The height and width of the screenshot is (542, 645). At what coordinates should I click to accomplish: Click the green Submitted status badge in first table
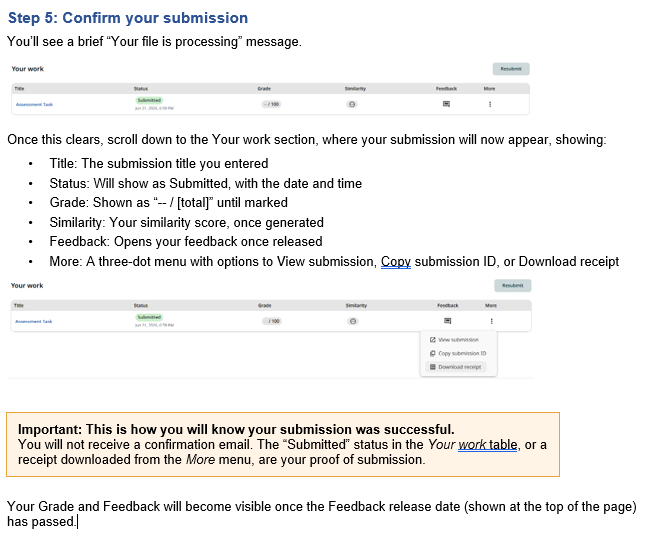149,100
